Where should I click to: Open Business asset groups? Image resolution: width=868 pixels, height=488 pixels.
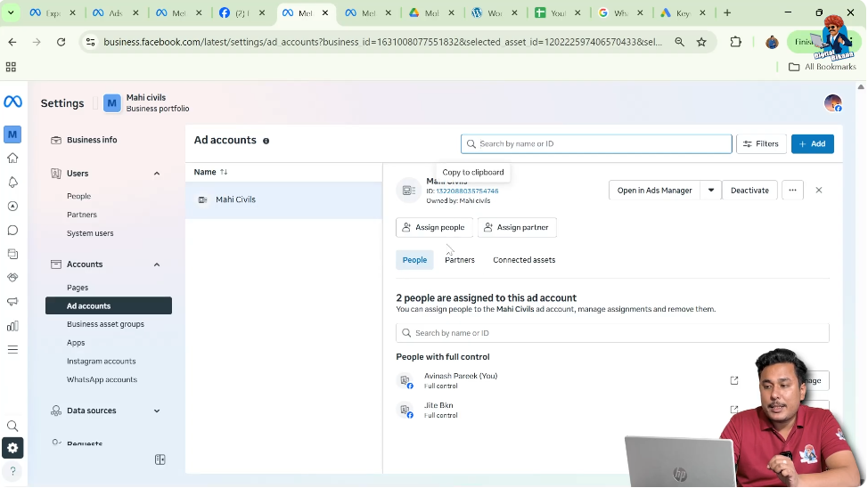point(105,324)
